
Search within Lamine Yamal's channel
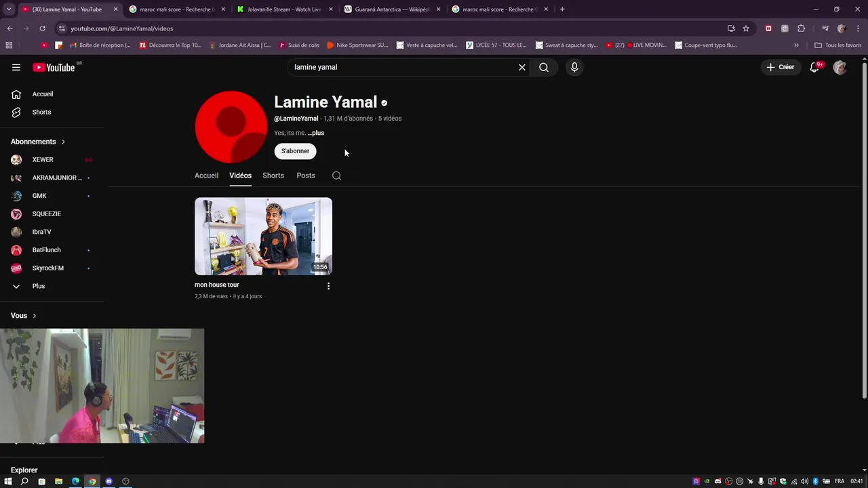(336, 176)
